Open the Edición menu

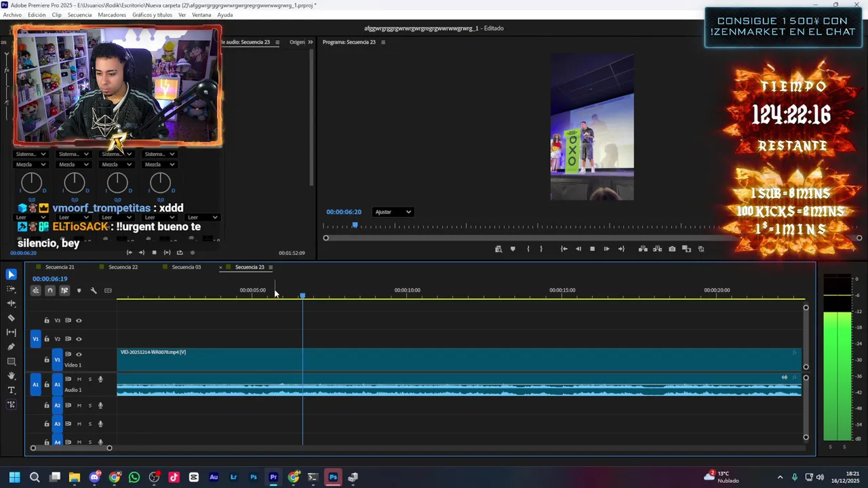[x=37, y=15]
